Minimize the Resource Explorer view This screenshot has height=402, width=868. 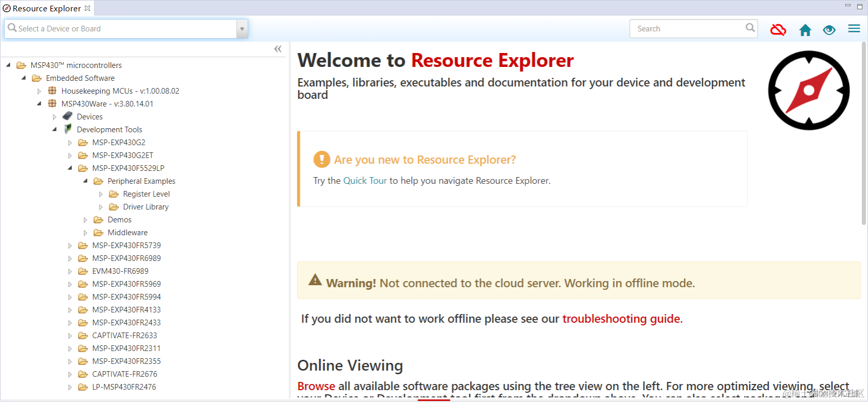click(848, 6)
